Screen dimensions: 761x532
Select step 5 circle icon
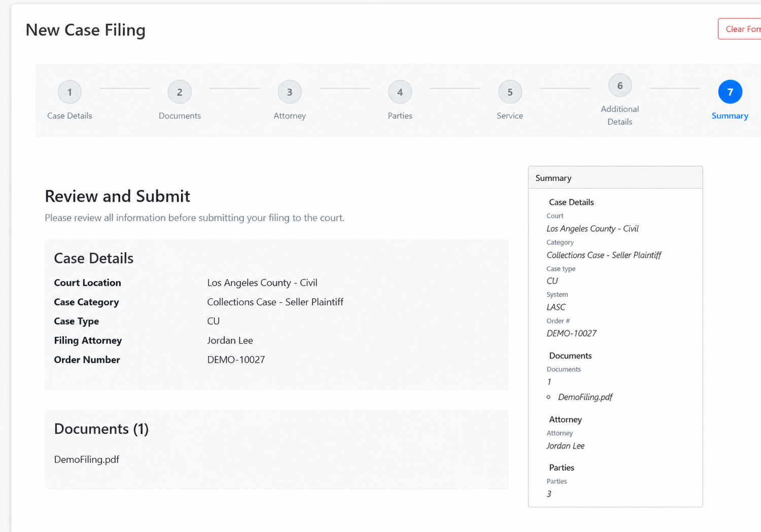pos(510,92)
